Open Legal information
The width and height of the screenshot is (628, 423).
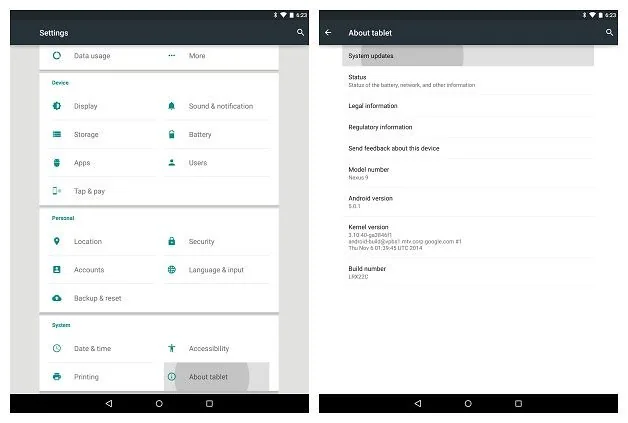[468, 106]
